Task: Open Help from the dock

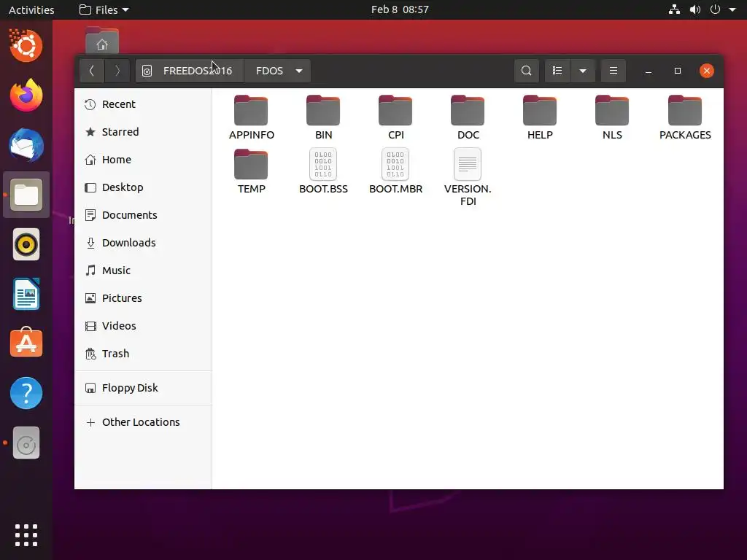Action: point(26,393)
